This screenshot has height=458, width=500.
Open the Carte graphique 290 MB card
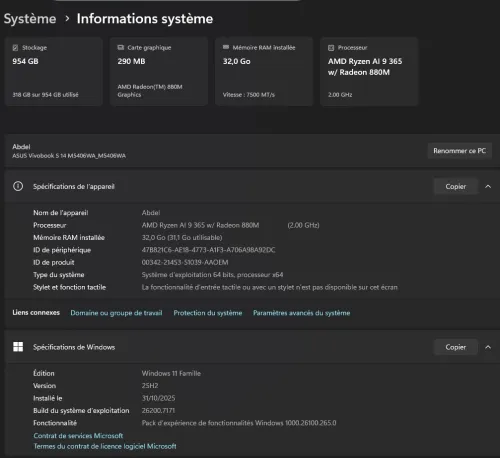(159, 71)
